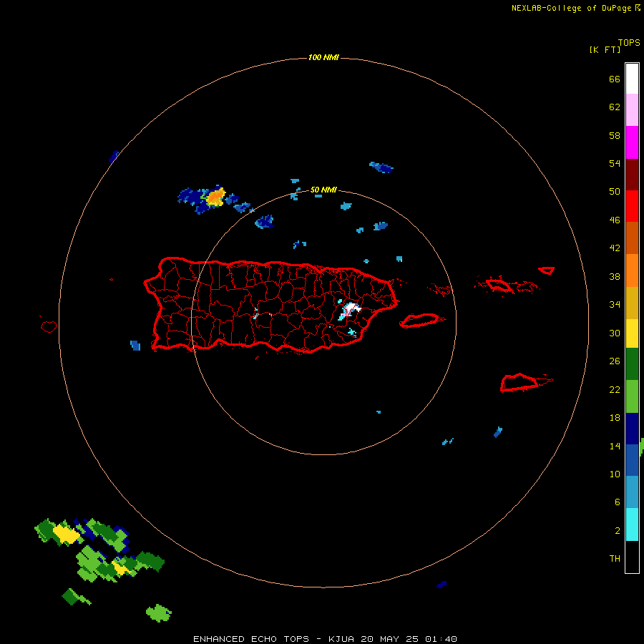This screenshot has height=644, width=644.
Task: Click the blue echo off Puerto Rico's southwest coast
Action: tap(135, 346)
